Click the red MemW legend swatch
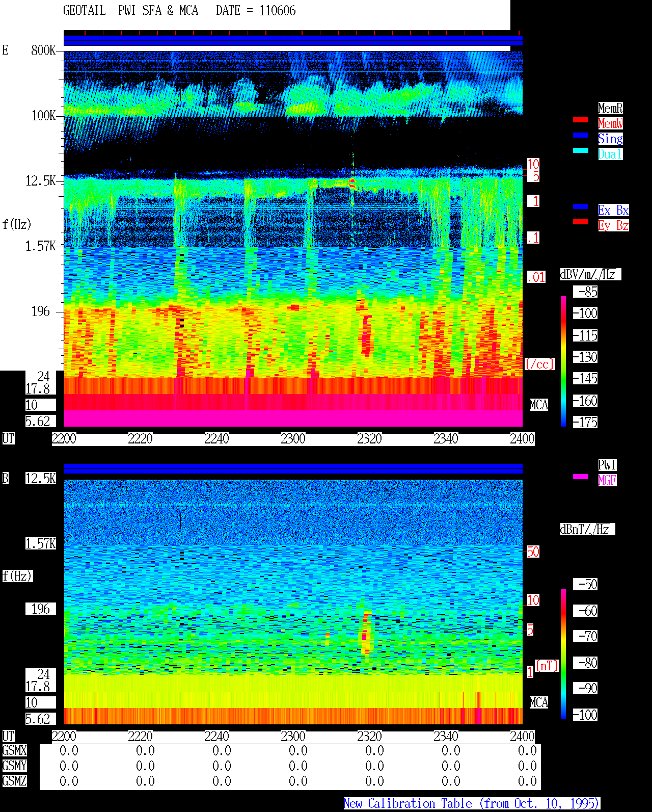 [581, 120]
